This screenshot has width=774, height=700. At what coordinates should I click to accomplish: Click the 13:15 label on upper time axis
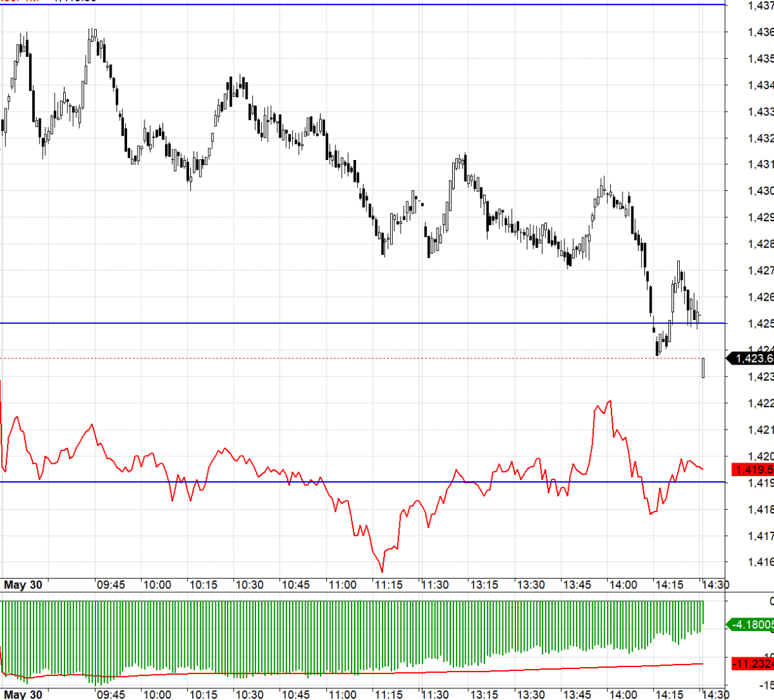tap(484, 585)
